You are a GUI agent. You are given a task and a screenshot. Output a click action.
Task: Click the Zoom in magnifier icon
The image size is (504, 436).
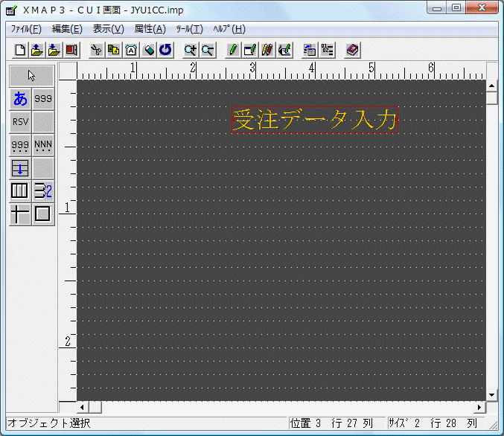[191, 50]
